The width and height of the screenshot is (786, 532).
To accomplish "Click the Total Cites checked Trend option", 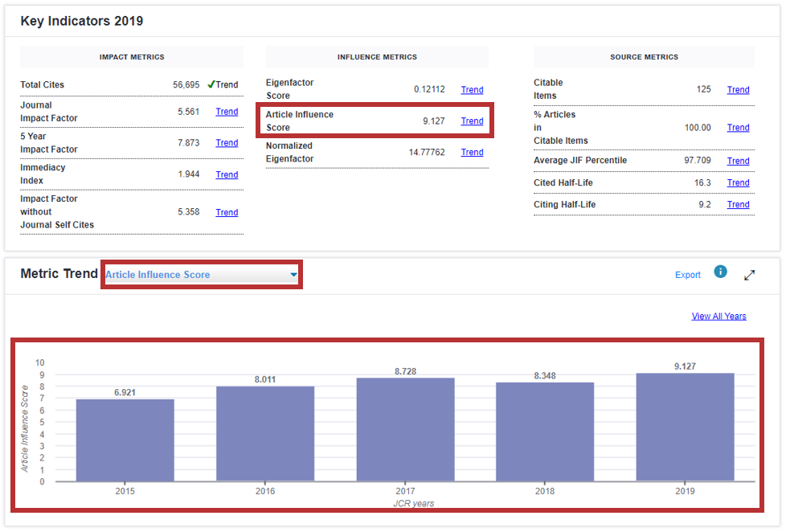I will (x=223, y=84).
